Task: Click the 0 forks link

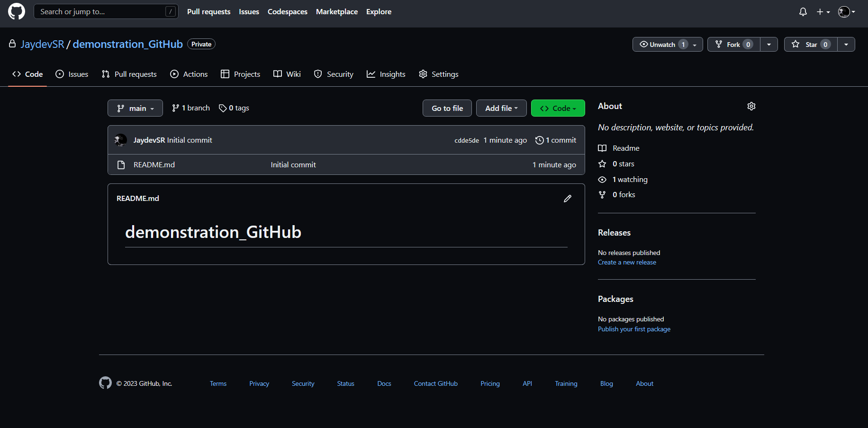Action: [616, 194]
